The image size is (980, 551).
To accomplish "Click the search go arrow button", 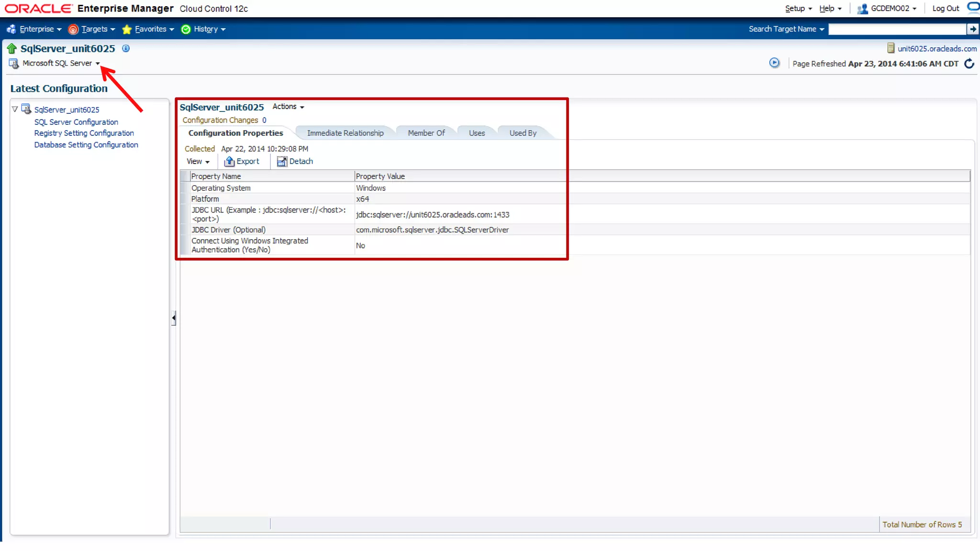I will (973, 29).
